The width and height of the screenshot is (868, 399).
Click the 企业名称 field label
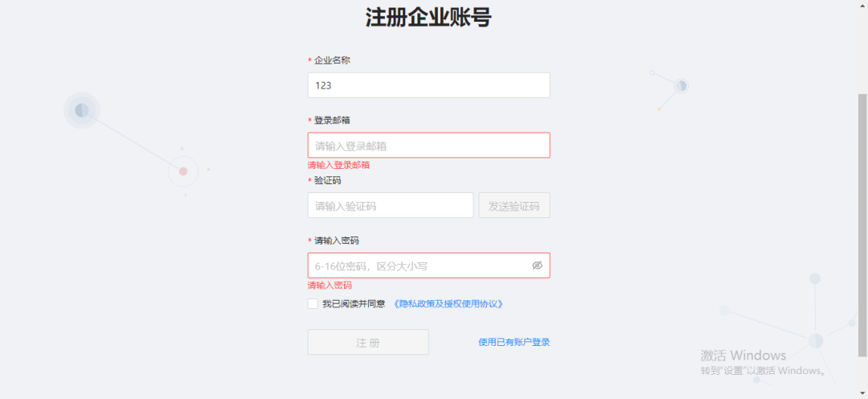[332, 60]
